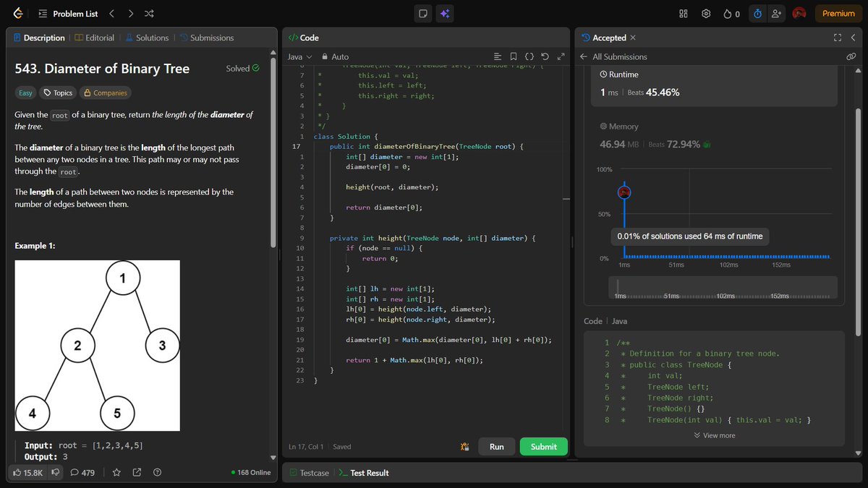The width and height of the screenshot is (868, 488).
Task: Open the Topics tag
Action: (57, 93)
